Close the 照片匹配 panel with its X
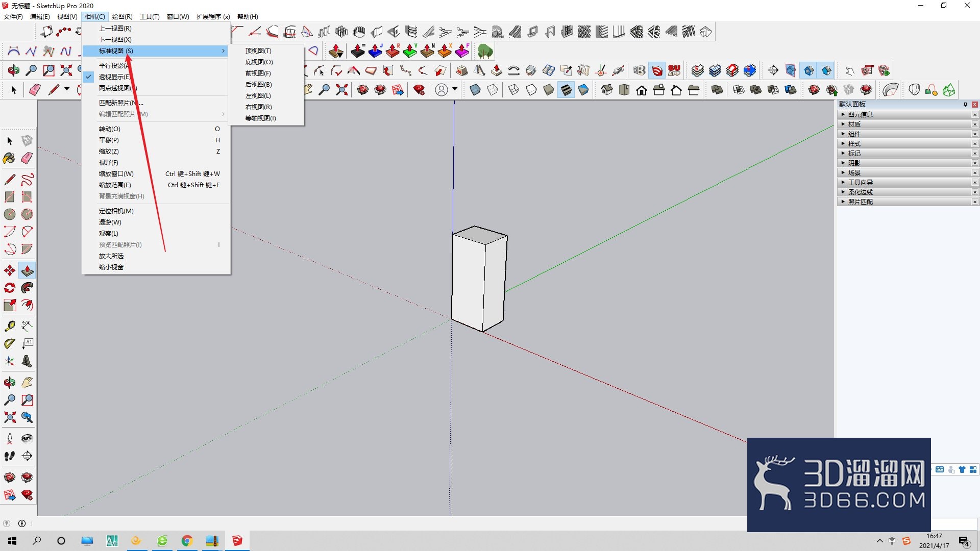Viewport: 980px width, 551px height. pos(975,202)
